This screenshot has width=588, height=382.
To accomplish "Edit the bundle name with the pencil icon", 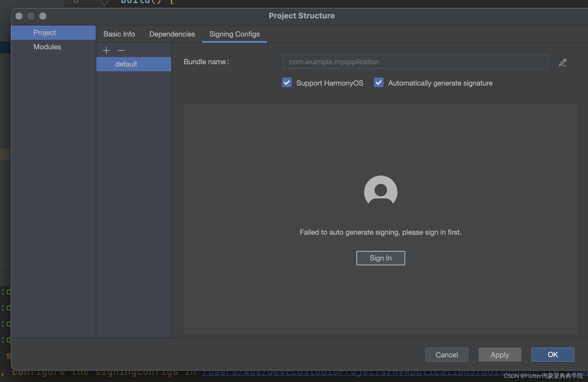I will tap(562, 62).
